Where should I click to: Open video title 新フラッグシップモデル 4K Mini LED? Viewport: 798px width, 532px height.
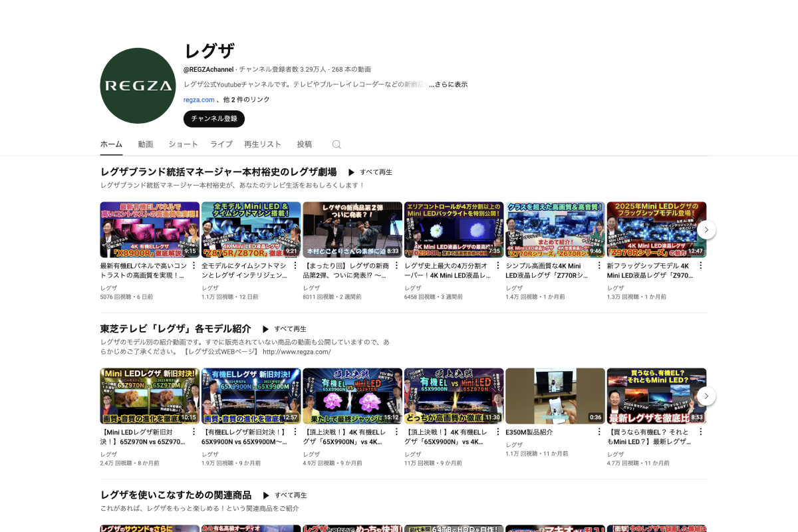click(650, 271)
